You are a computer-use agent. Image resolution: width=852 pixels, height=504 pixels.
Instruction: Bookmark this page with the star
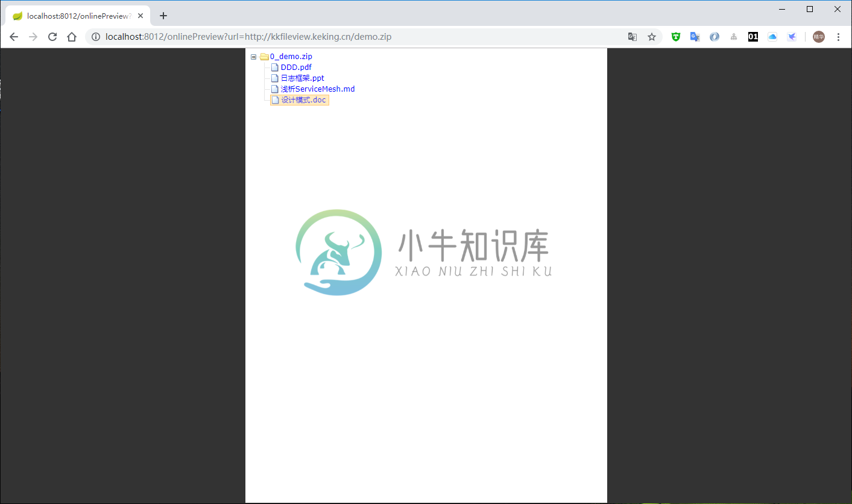(652, 37)
